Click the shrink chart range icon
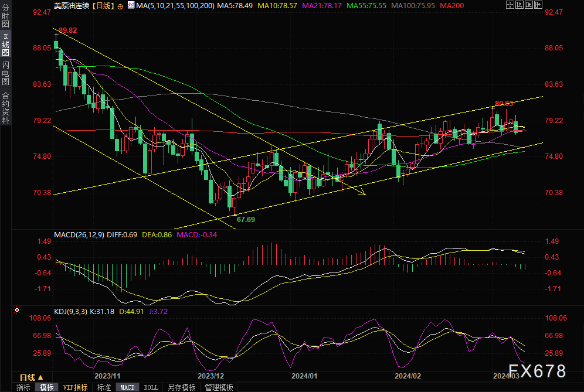584x392 pixels. click(x=519, y=5)
